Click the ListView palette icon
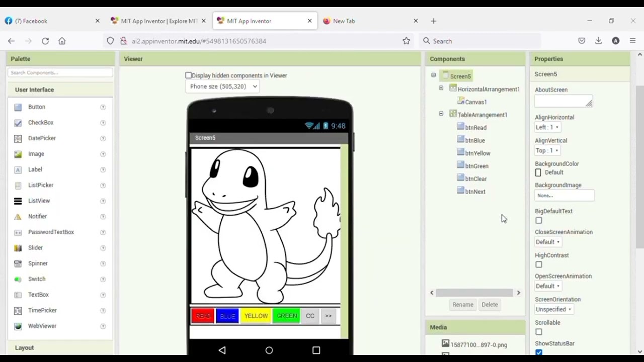The image size is (644, 362). click(18, 201)
